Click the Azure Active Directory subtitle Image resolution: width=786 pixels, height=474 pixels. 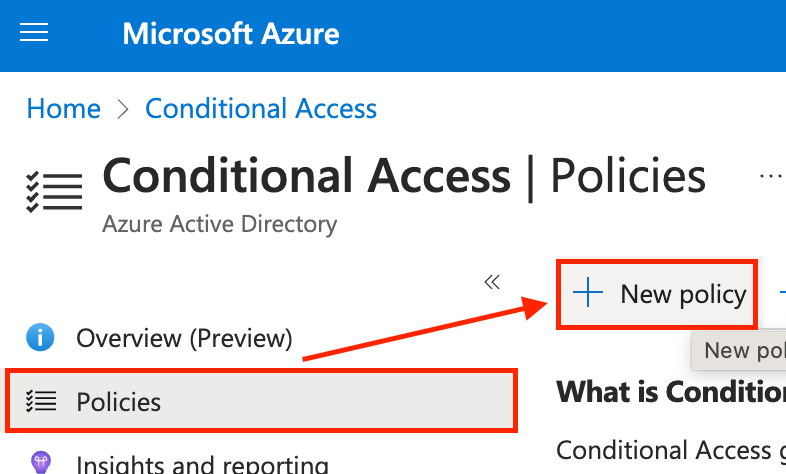(219, 224)
